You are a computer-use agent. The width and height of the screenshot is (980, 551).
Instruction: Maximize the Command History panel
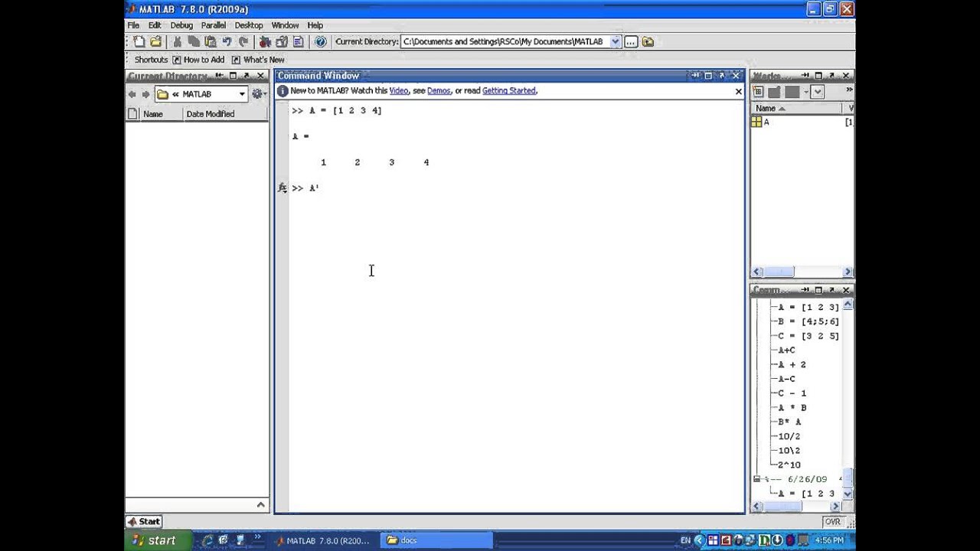(x=818, y=290)
